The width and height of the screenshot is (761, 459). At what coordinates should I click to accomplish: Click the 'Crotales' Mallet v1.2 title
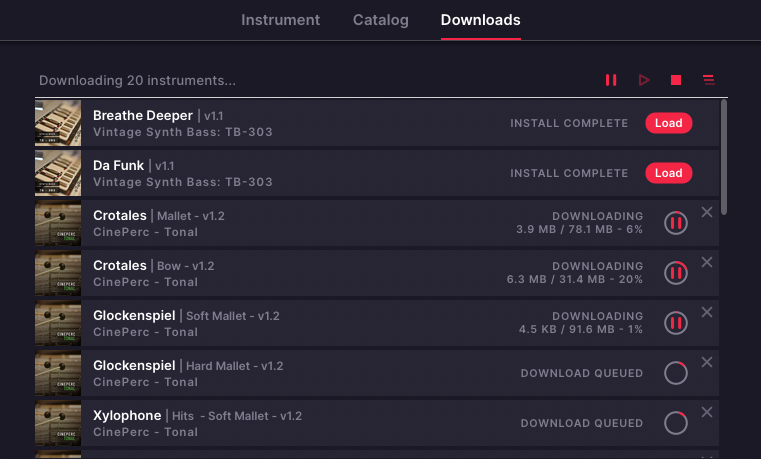[120, 215]
